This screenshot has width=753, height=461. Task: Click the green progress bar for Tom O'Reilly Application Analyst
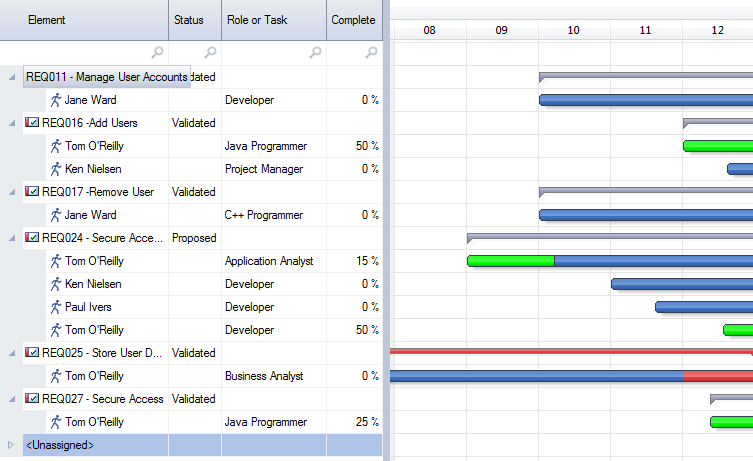coord(510,261)
